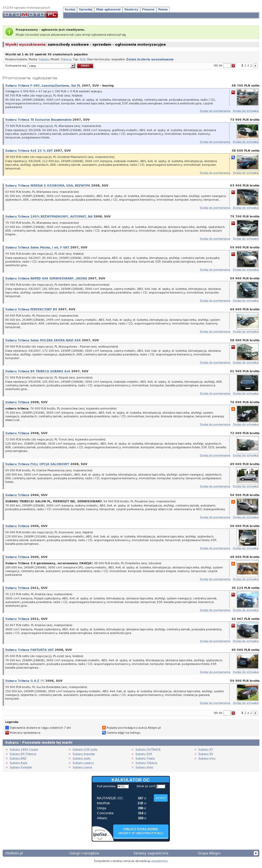Click the 'Zmień kryteria wyszukiwania' link
The image size is (262, 868).
coord(150,59)
